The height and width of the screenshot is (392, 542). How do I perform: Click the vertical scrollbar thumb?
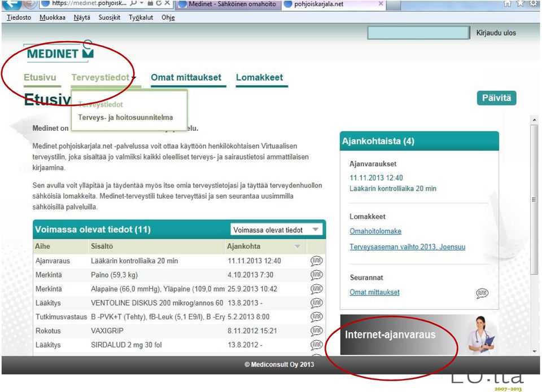535,200
